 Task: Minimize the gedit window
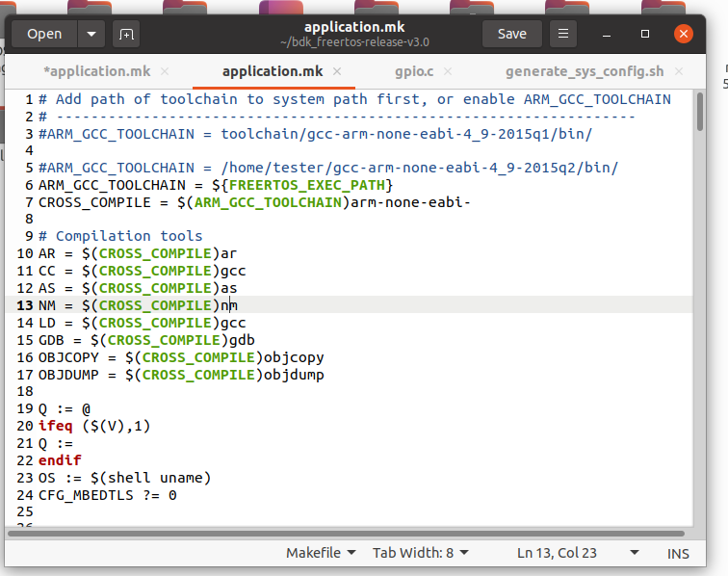coord(609,34)
